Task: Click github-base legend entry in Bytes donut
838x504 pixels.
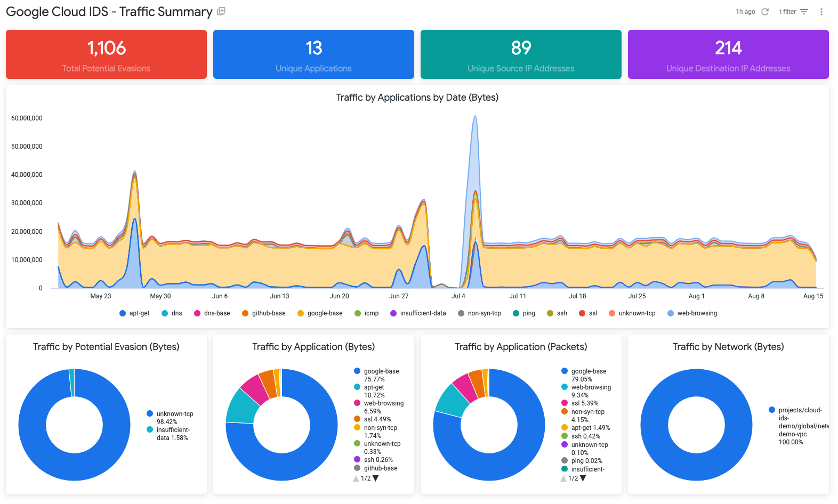Action: 376,468
